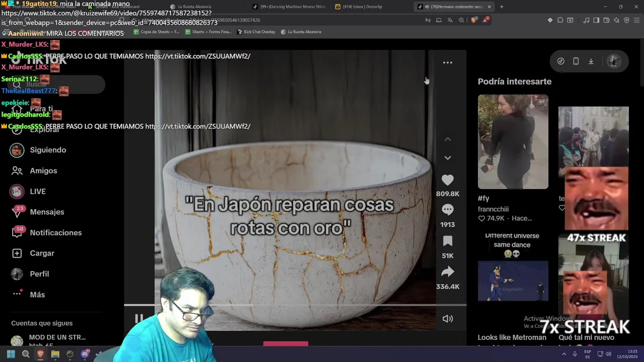The image size is (644, 362).
Task: Click the microphone tray icon
Action: (x=575, y=354)
